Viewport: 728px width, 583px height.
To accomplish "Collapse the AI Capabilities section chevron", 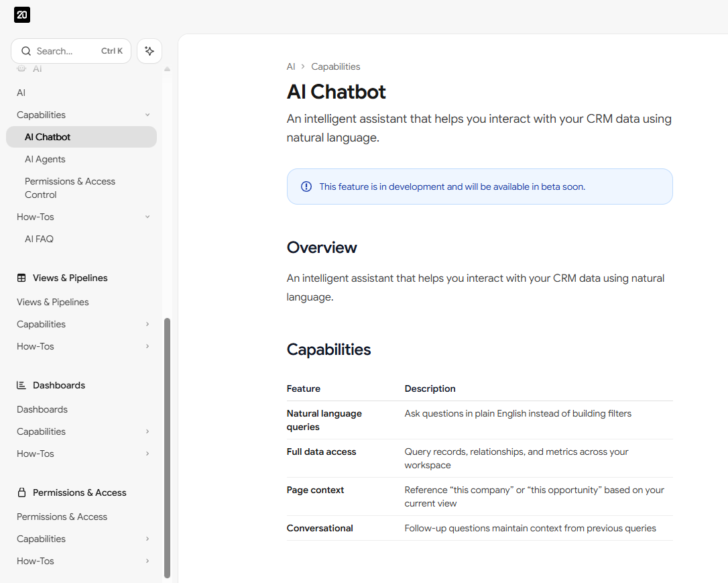I will pyautogui.click(x=147, y=115).
